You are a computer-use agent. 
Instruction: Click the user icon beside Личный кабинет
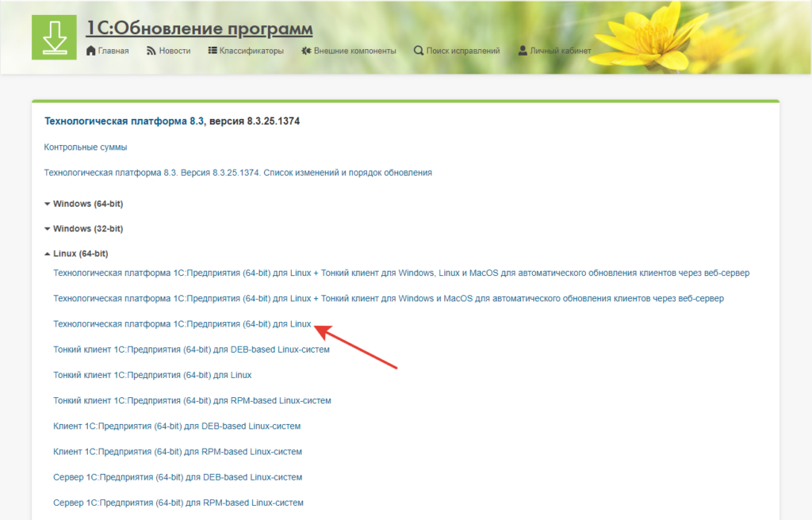pyautogui.click(x=523, y=50)
